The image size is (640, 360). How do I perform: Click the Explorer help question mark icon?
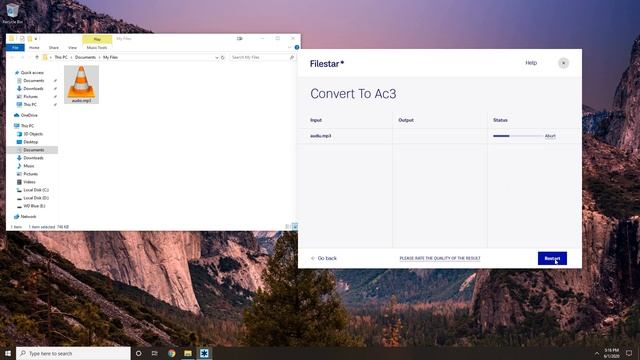297,47
